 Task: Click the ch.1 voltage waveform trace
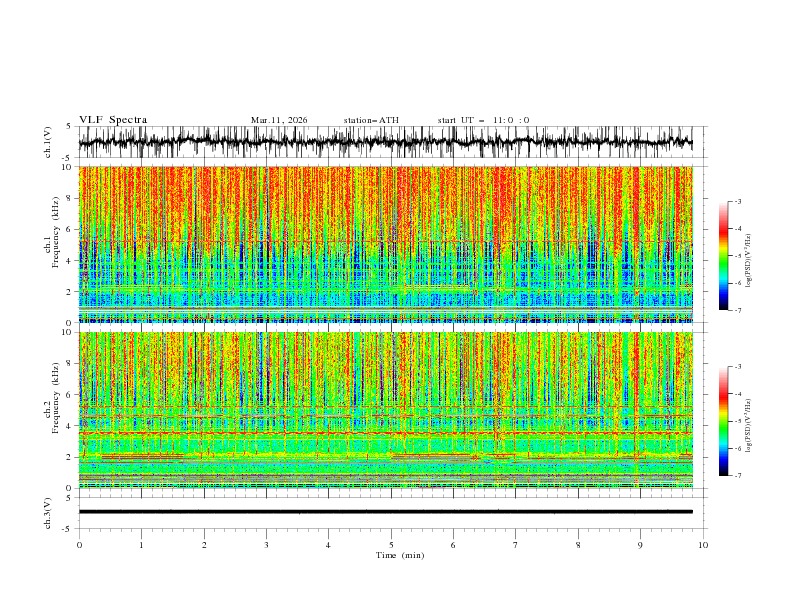tap(385, 142)
